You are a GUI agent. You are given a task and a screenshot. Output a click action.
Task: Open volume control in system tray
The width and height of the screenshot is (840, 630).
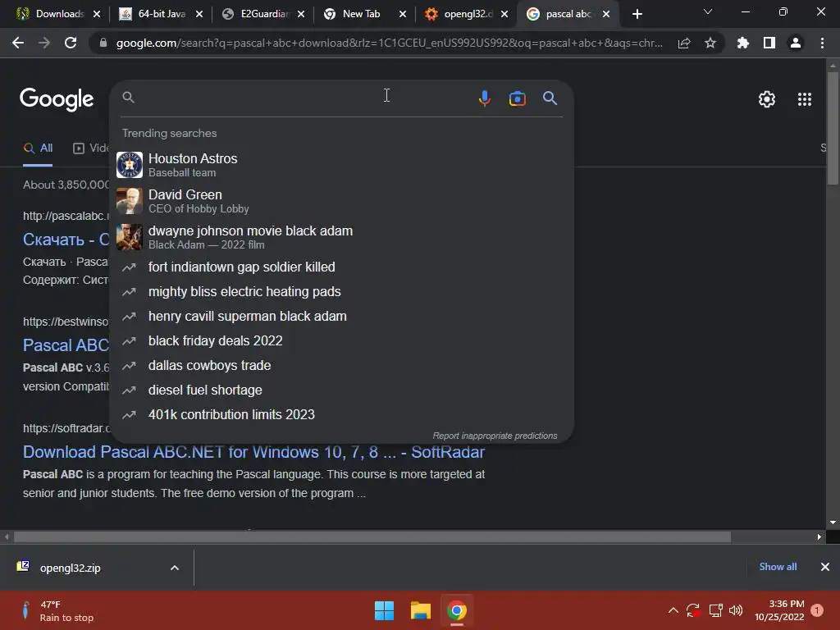coord(736,610)
